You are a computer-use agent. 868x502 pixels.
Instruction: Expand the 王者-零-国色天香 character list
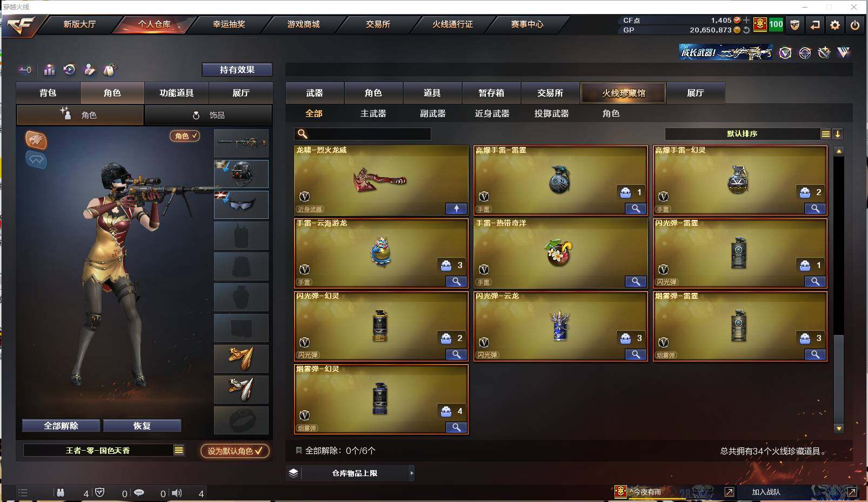(x=179, y=450)
